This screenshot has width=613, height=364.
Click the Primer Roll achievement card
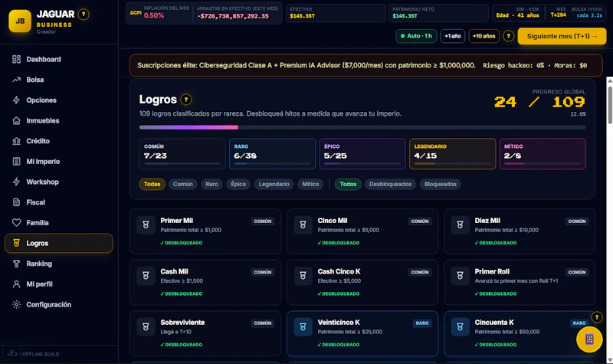tap(520, 282)
